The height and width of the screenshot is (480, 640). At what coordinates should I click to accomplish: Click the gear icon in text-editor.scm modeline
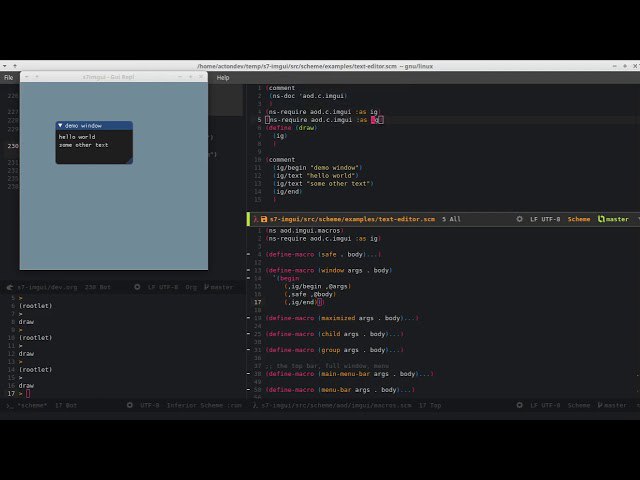point(519,219)
